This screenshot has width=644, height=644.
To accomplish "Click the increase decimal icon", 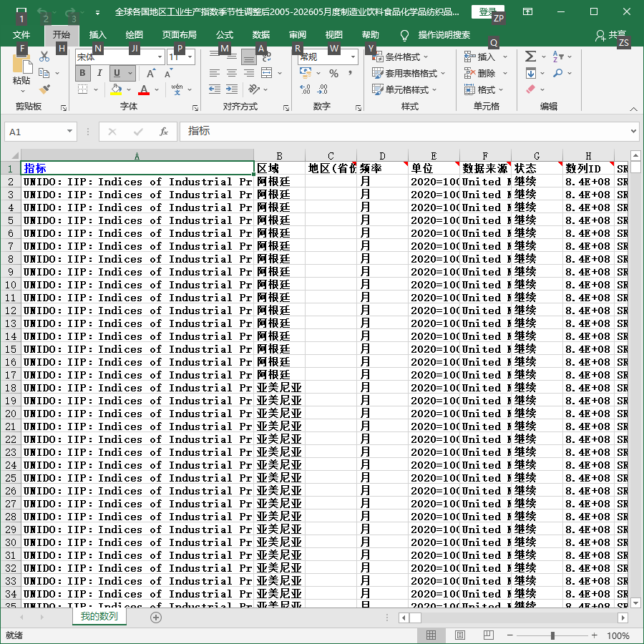I will click(x=305, y=89).
